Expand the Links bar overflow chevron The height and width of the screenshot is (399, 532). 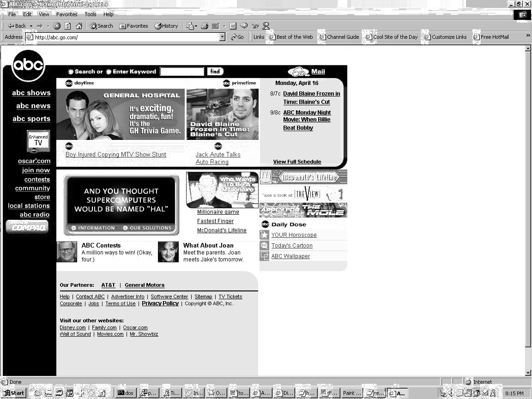tap(528, 36)
